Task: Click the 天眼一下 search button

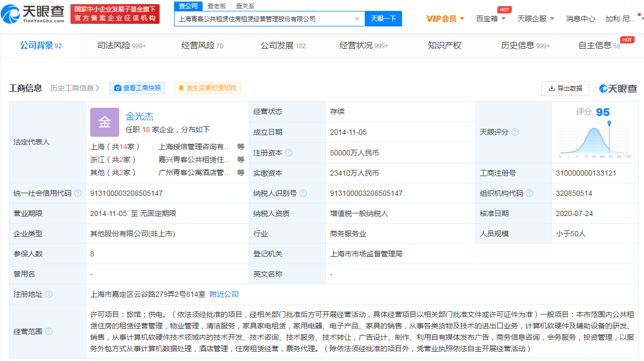Action: pos(384,18)
